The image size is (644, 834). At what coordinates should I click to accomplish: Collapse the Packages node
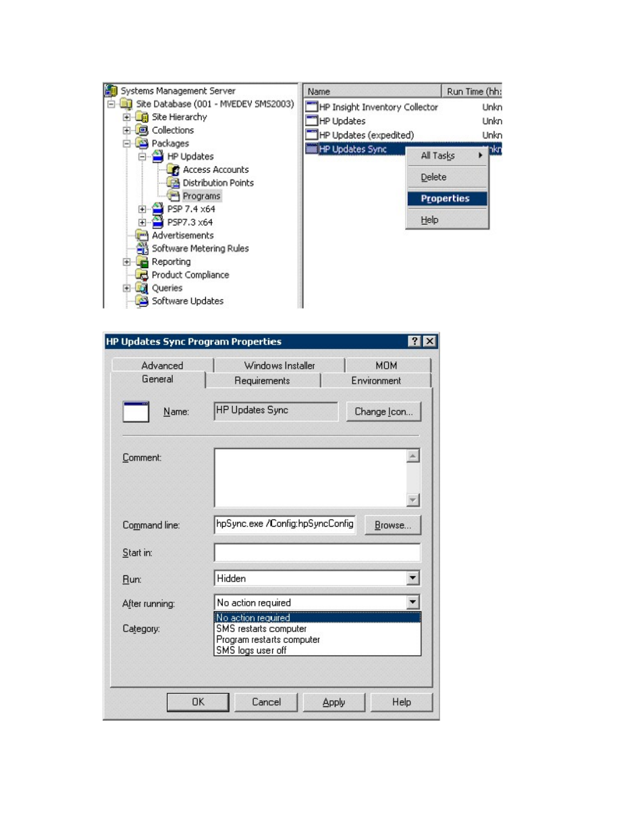point(126,143)
